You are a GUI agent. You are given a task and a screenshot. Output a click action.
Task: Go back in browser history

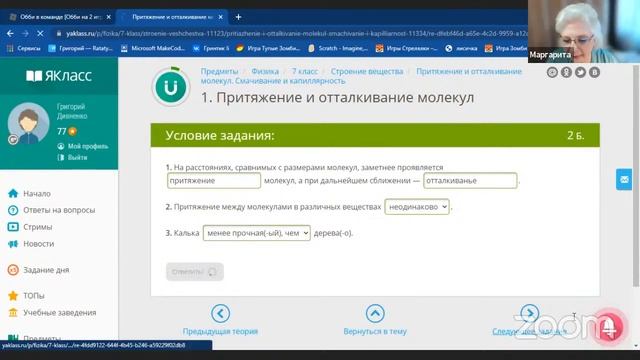click(x=10, y=33)
